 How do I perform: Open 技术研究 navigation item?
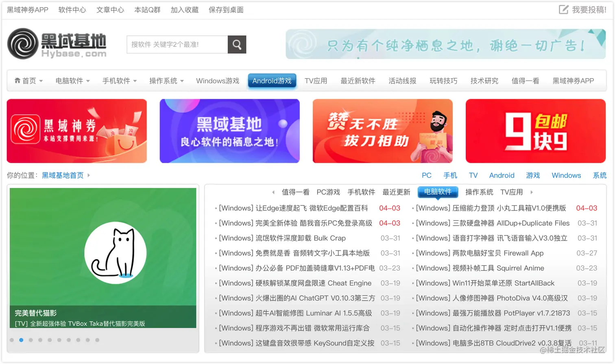tap(484, 81)
